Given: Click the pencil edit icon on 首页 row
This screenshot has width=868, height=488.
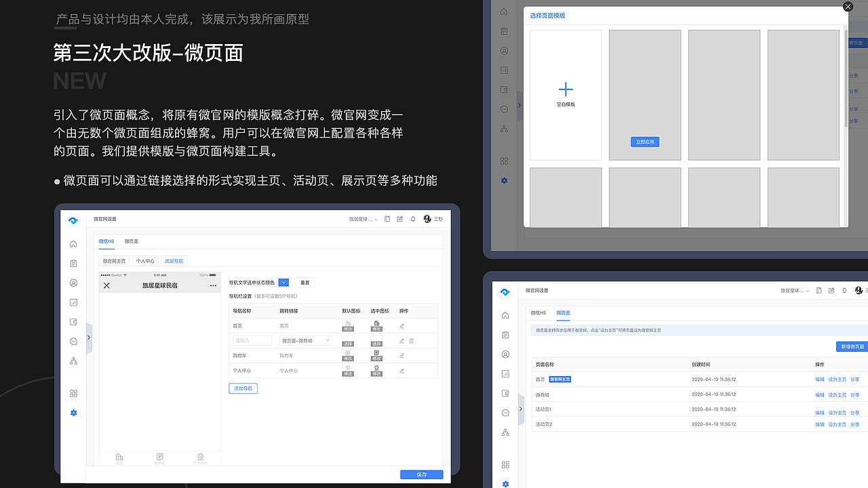Looking at the screenshot, I should pyautogui.click(x=401, y=327).
